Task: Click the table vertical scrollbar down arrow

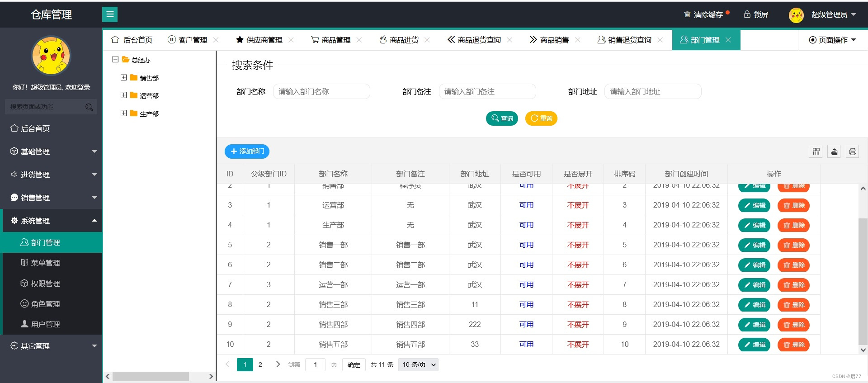Action: [863, 350]
